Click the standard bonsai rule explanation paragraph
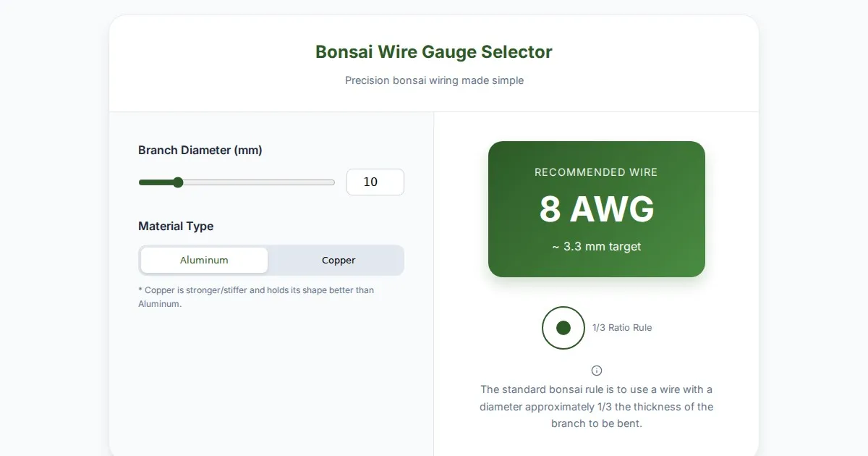This screenshot has height=456, width=868. (597, 407)
